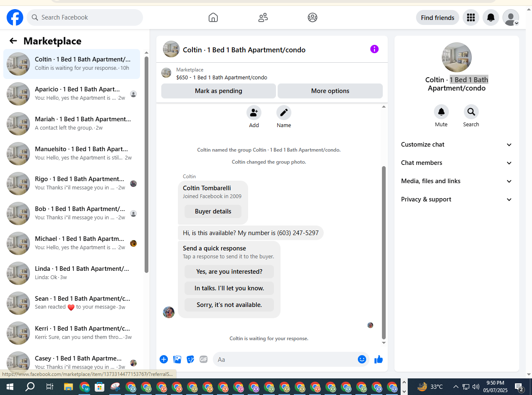Open Task View on the taskbar

tap(49, 387)
